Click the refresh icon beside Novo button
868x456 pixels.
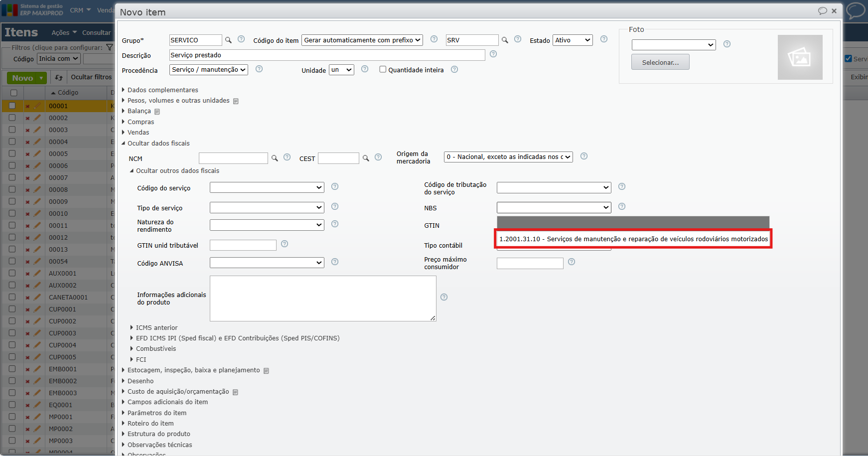point(59,77)
